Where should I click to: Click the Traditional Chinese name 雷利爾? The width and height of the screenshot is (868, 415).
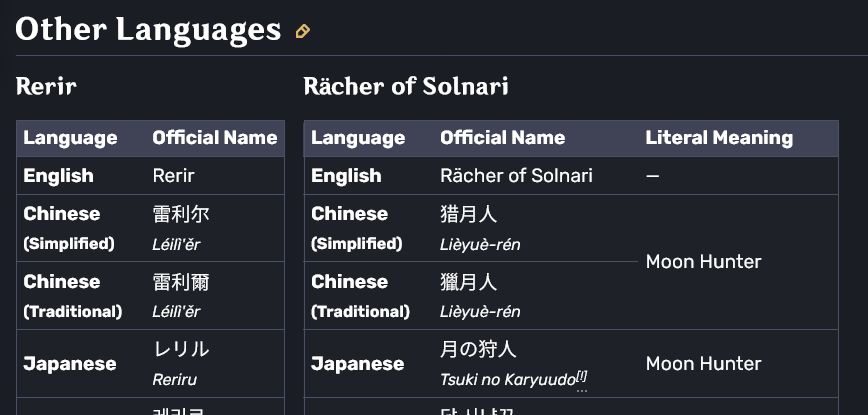click(181, 282)
